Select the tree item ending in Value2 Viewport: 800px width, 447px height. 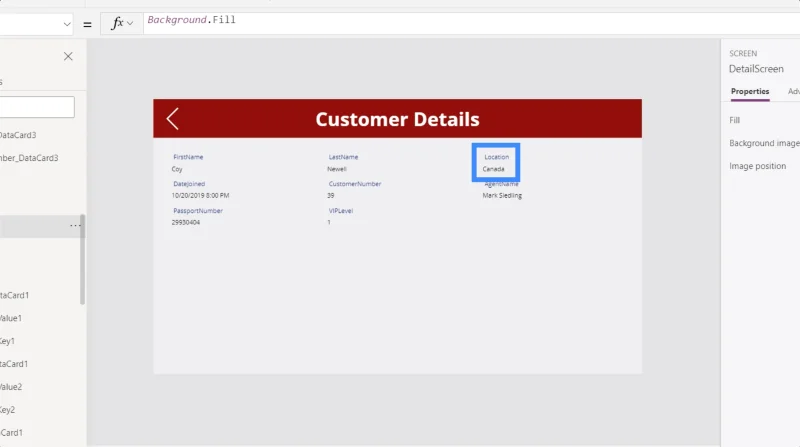[11, 387]
